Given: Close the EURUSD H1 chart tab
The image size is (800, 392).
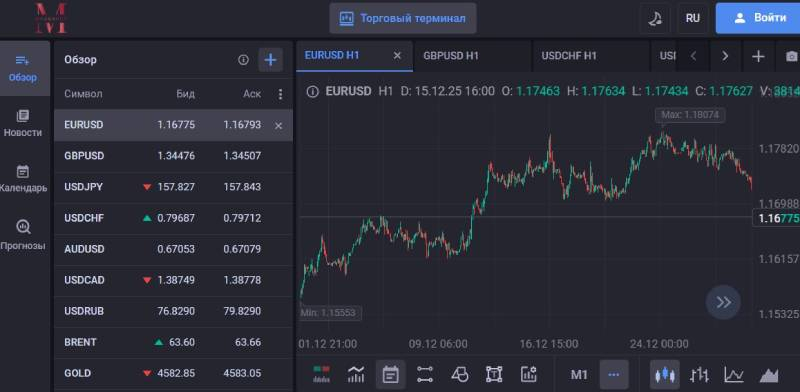Looking at the screenshot, I should [x=397, y=56].
